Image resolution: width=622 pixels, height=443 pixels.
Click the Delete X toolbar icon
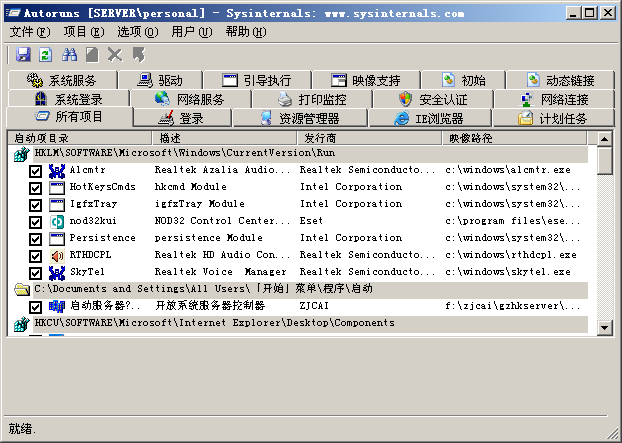point(115,54)
